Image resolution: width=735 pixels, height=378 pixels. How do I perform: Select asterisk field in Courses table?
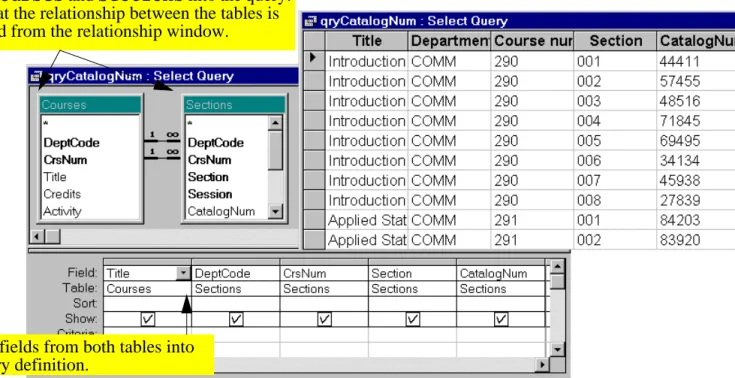pyautogui.click(x=46, y=124)
